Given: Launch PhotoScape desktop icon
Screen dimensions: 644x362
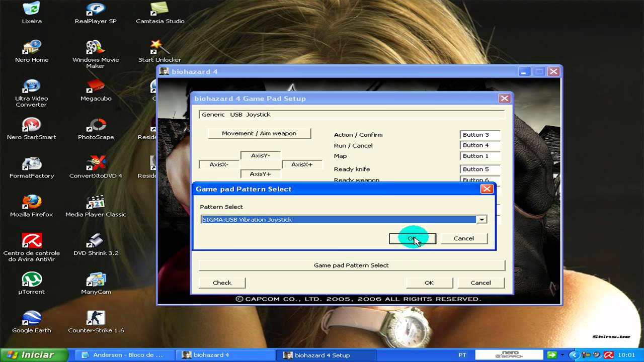Looking at the screenshot, I should click(x=96, y=129).
